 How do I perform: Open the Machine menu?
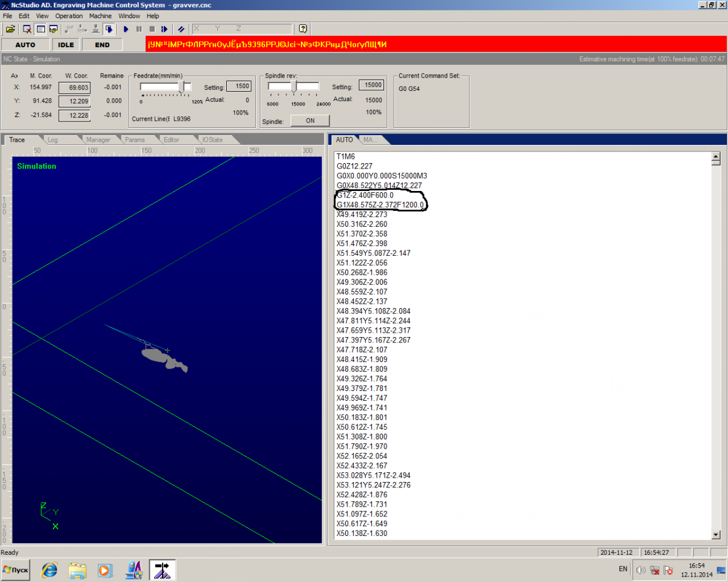click(101, 16)
